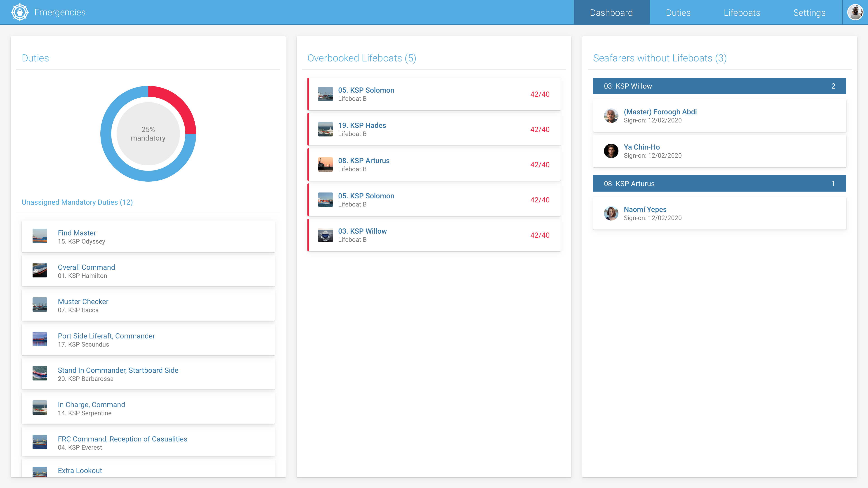The width and height of the screenshot is (868, 488).
Task: Click the KSP Willow lifeboat ship image
Action: (x=325, y=235)
